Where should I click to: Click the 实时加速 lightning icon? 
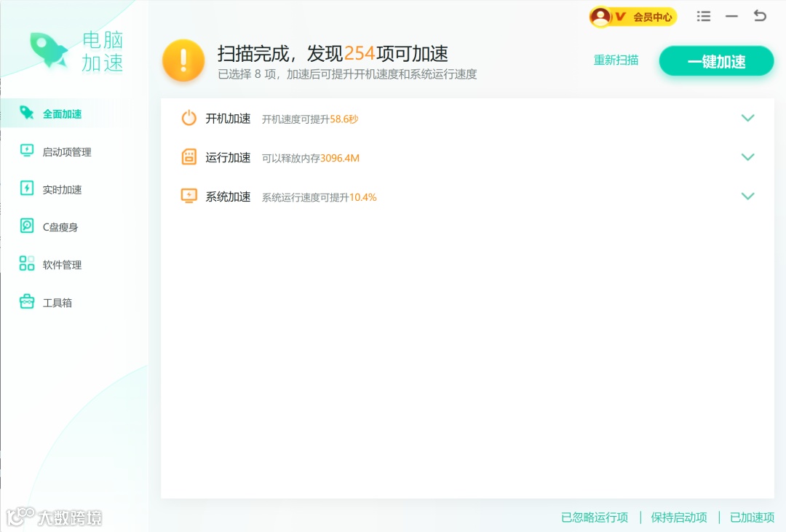pos(27,188)
